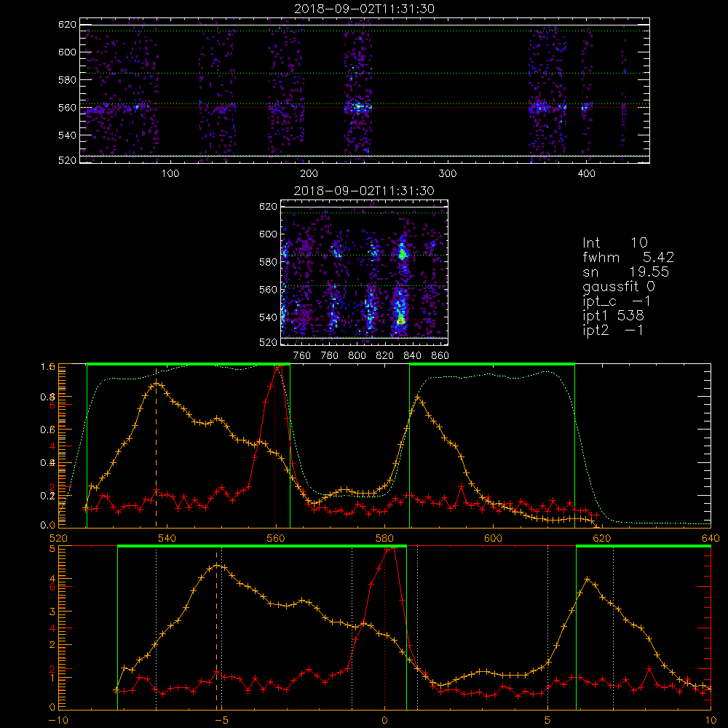This screenshot has height=728, width=728.
Task: Select the 'Int 10' parameter text
Action: 615,243
